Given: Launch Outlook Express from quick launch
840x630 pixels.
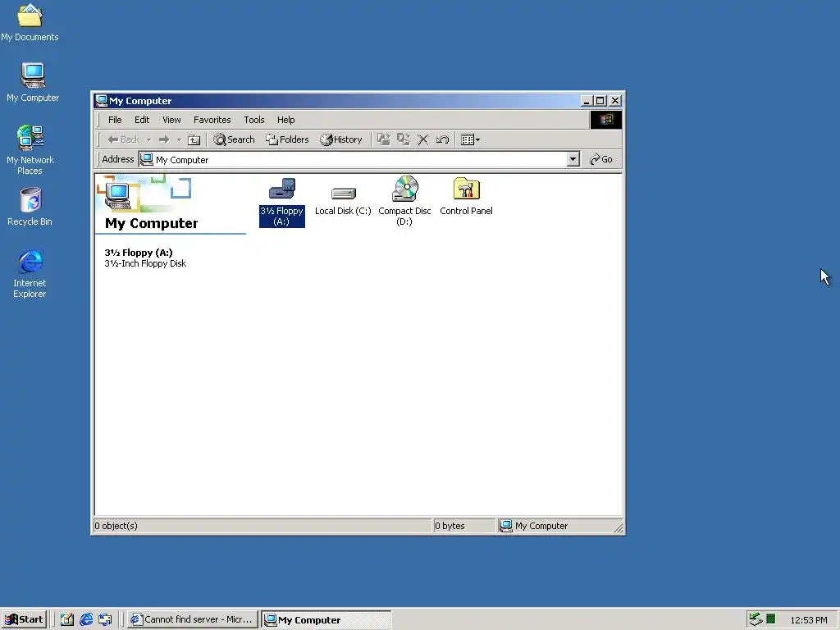Looking at the screenshot, I should pyautogui.click(x=106, y=619).
